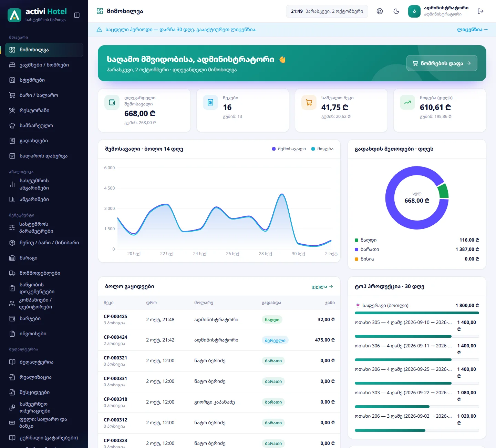Click the logout icon beside the administrator name
Image resolution: width=496 pixels, height=448 pixels.
click(x=481, y=11)
